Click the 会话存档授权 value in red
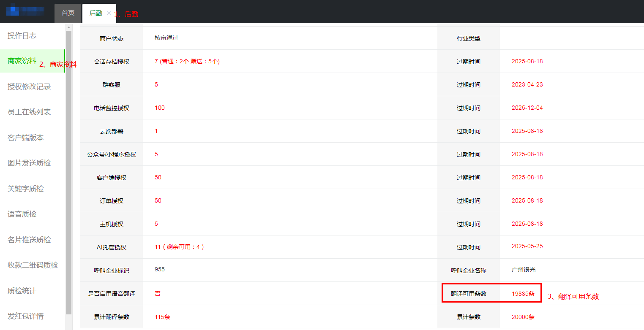The height and width of the screenshot is (330, 644). click(x=187, y=61)
